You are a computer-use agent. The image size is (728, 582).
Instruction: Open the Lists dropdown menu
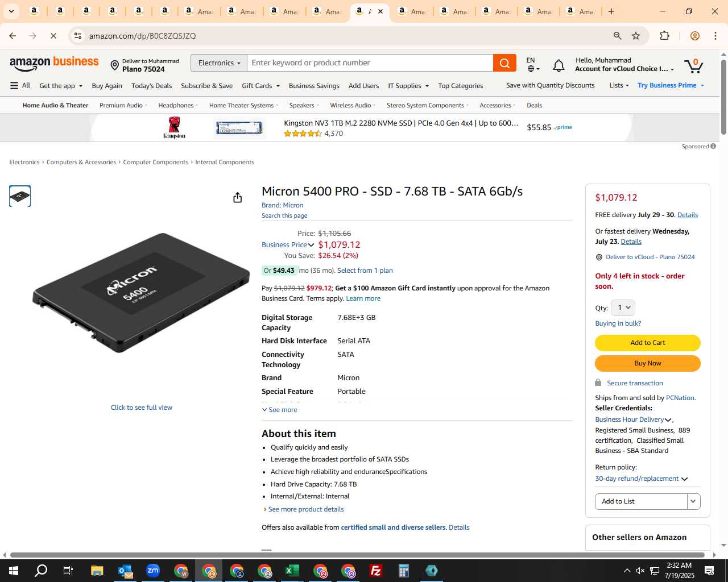coord(619,85)
